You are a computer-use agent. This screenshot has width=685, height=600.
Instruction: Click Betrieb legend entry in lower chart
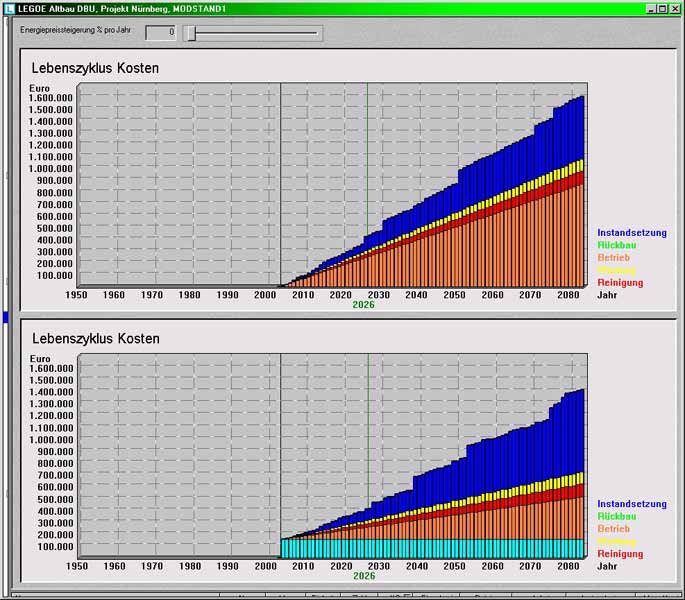(x=614, y=529)
